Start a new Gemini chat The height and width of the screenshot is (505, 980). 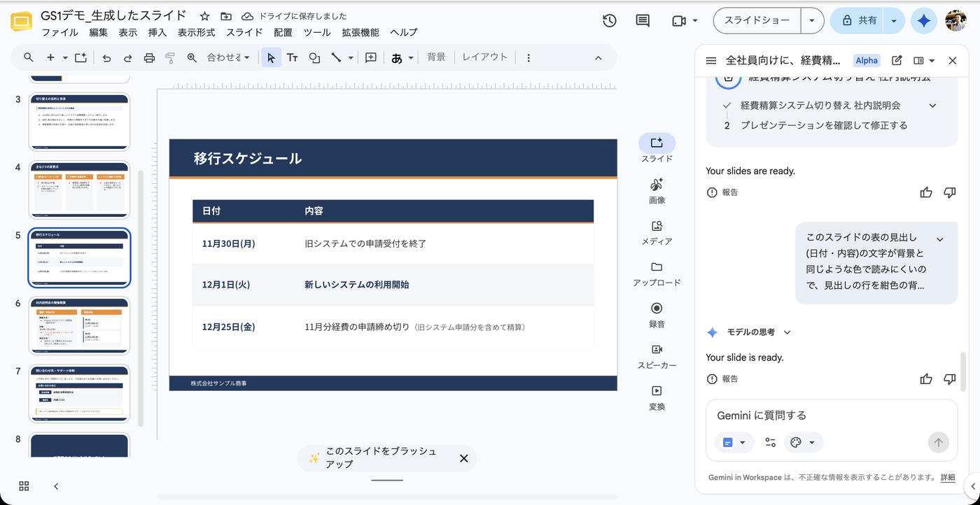point(897,61)
